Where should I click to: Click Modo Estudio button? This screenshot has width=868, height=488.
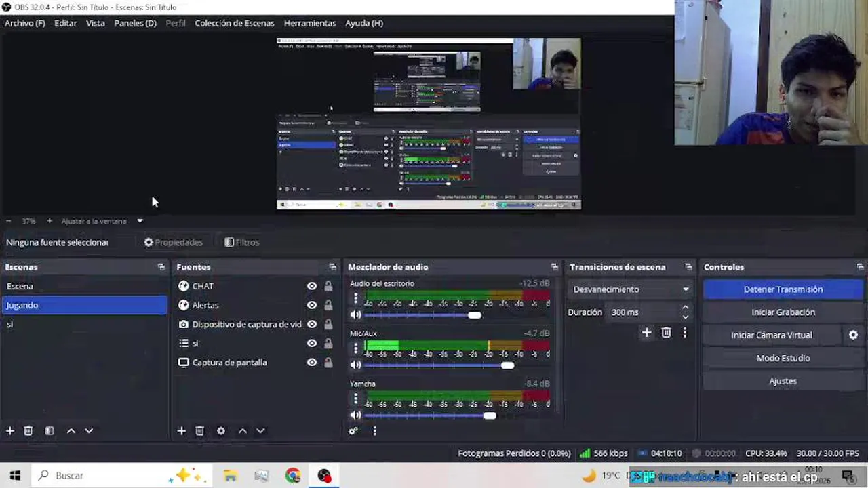point(783,358)
